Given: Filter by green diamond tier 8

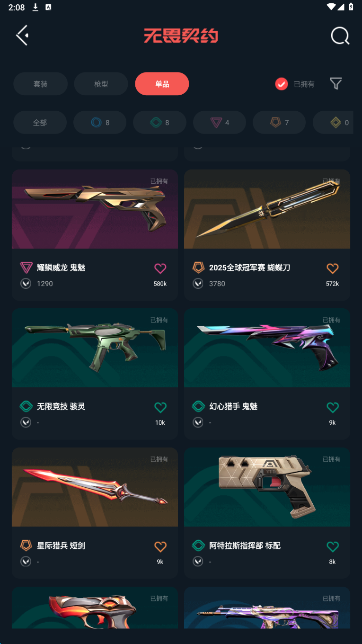Looking at the screenshot, I should click(x=159, y=123).
